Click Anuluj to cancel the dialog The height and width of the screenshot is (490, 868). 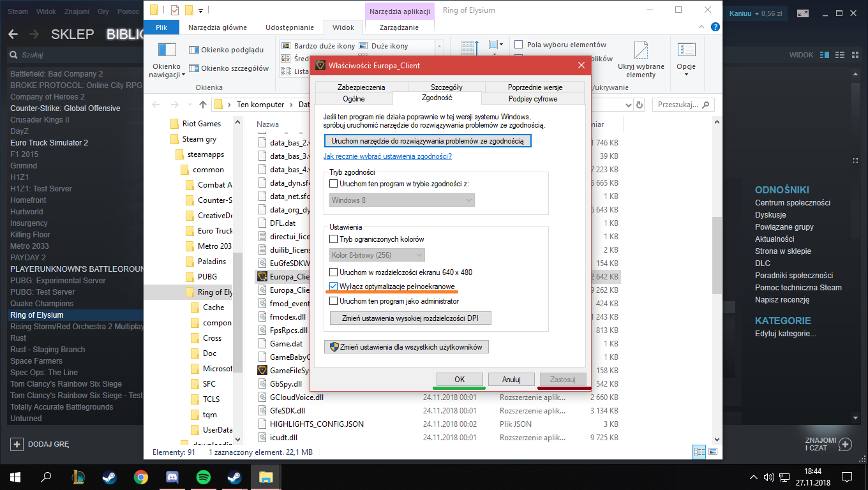point(511,379)
